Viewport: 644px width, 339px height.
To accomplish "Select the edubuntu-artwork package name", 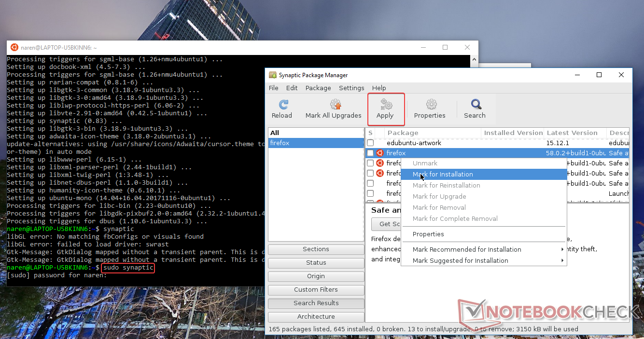I will pos(414,143).
